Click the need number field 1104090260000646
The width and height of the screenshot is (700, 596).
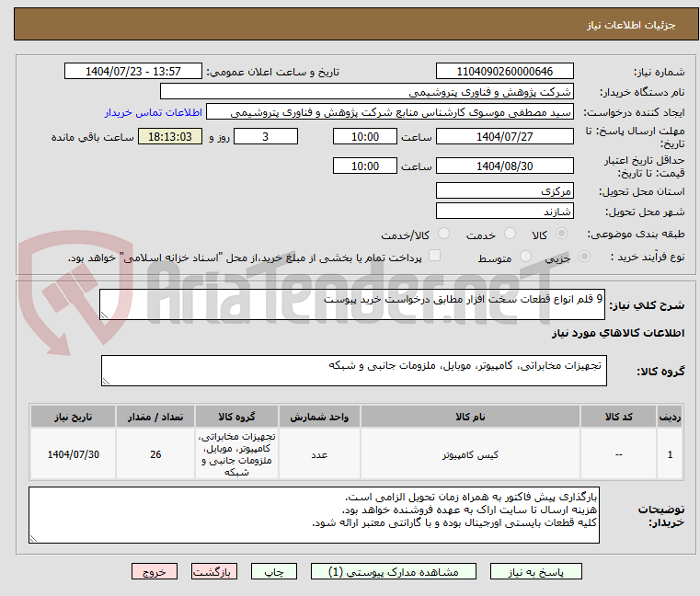(x=504, y=72)
